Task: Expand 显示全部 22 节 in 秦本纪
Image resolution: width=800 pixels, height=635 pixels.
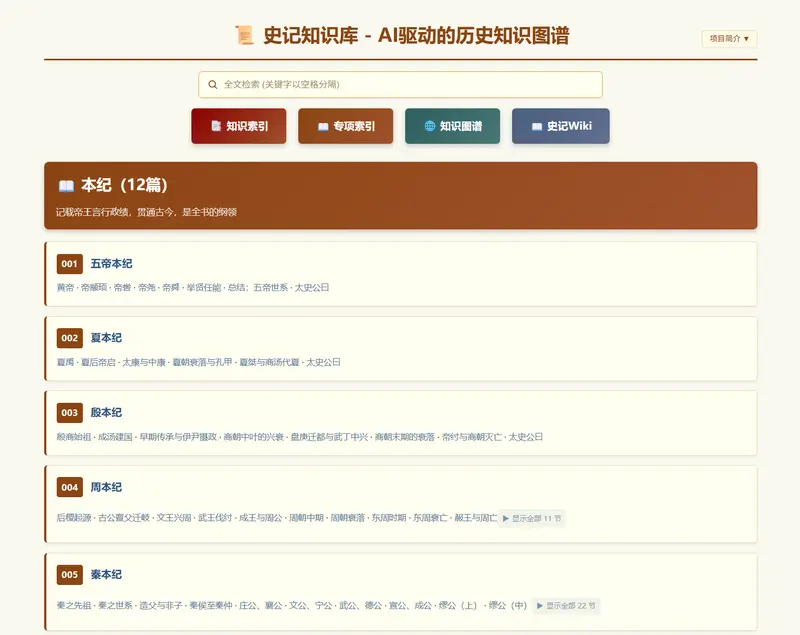Action: click(566, 605)
